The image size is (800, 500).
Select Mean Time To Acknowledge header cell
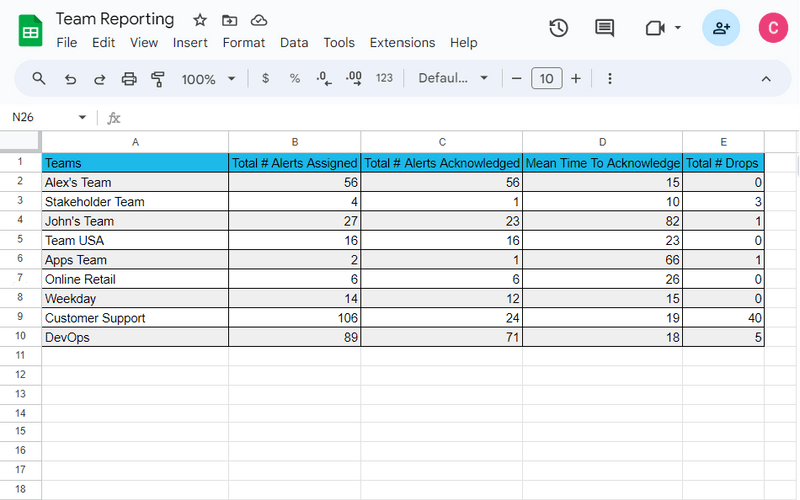pyautogui.click(x=603, y=163)
